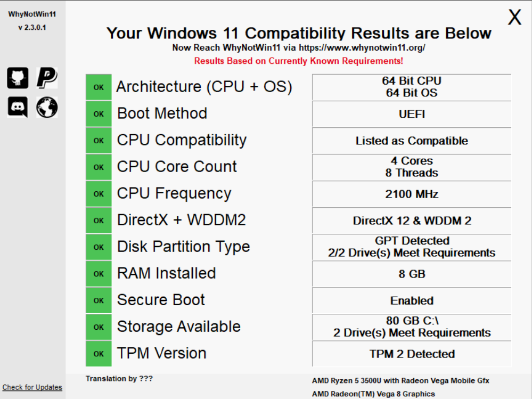Click the UEFI result cell
Image resolution: width=532 pixels, height=399 pixels.
[x=412, y=114]
